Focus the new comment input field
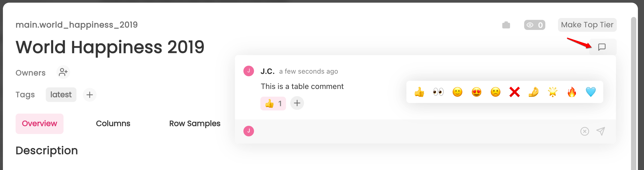This screenshot has height=170, width=644. [415, 131]
